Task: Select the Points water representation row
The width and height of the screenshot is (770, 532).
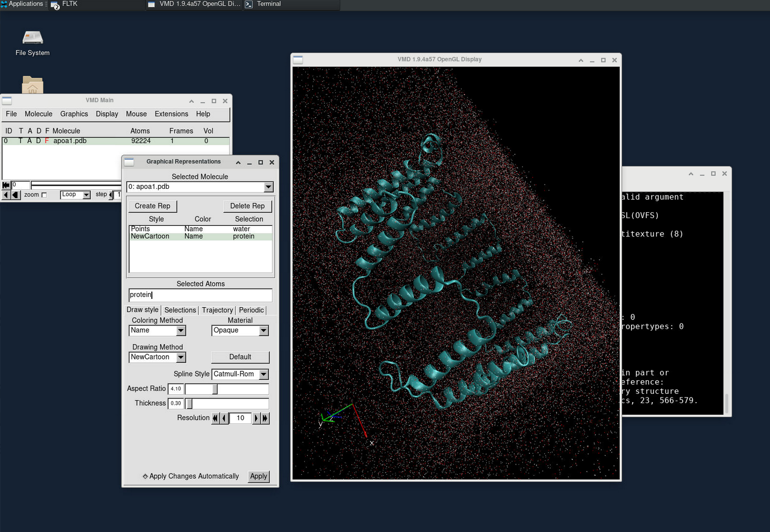Action: click(200, 229)
